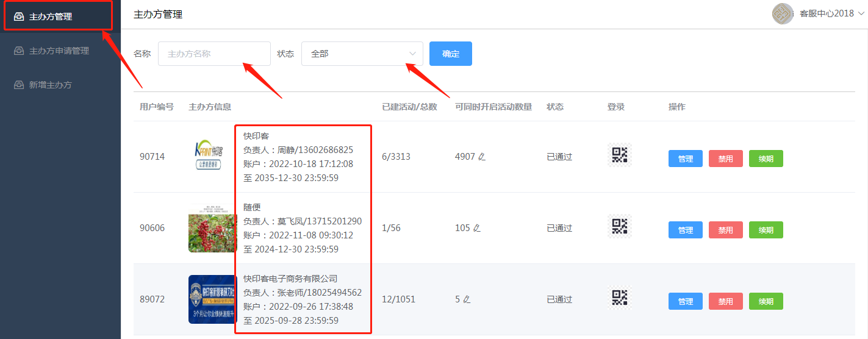
Task: Click the 新增主办方 sidebar icon
Action: point(19,85)
